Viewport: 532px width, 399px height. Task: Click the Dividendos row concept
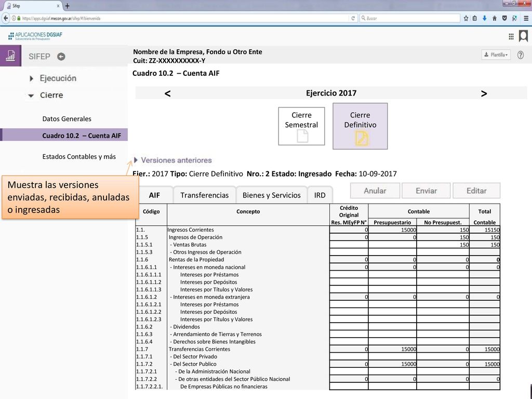tap(187, 327)
